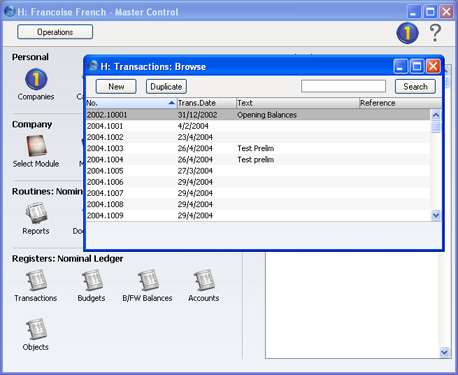The width and height of the screenshot is (458, 375).
Task: Sort by the No. column header
Action: coord(131,103)
